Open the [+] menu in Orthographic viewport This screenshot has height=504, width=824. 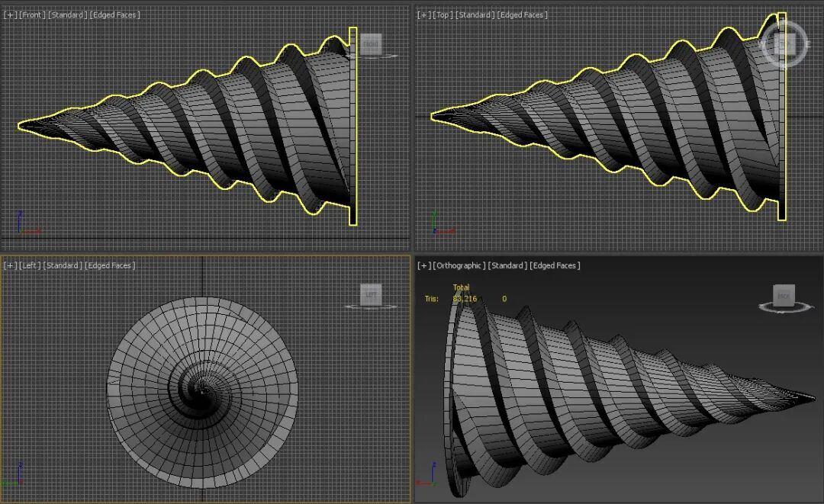click(424, 265)
